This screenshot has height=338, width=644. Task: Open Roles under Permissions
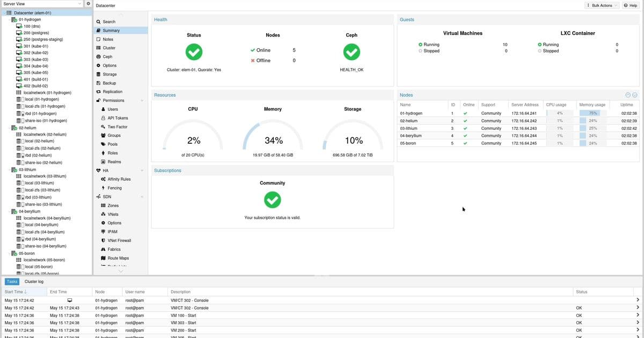(112, 153)
